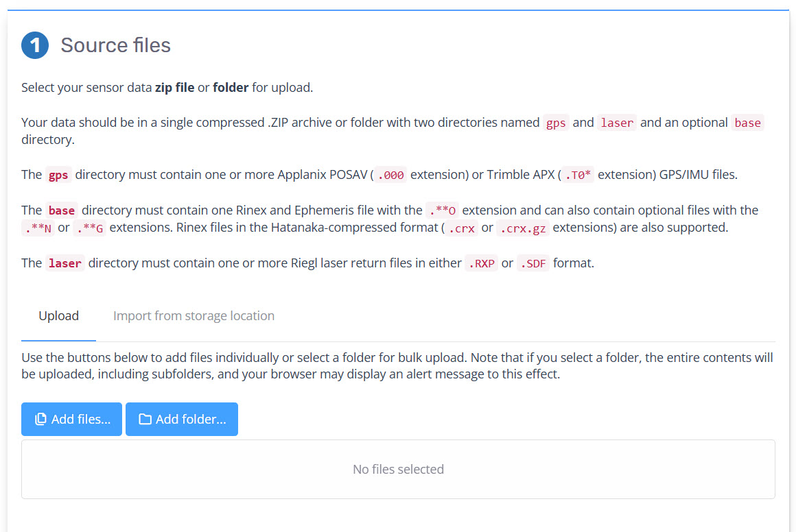Click the .SDF format code tag
The image size is (796, 532).
coord(533,263)
